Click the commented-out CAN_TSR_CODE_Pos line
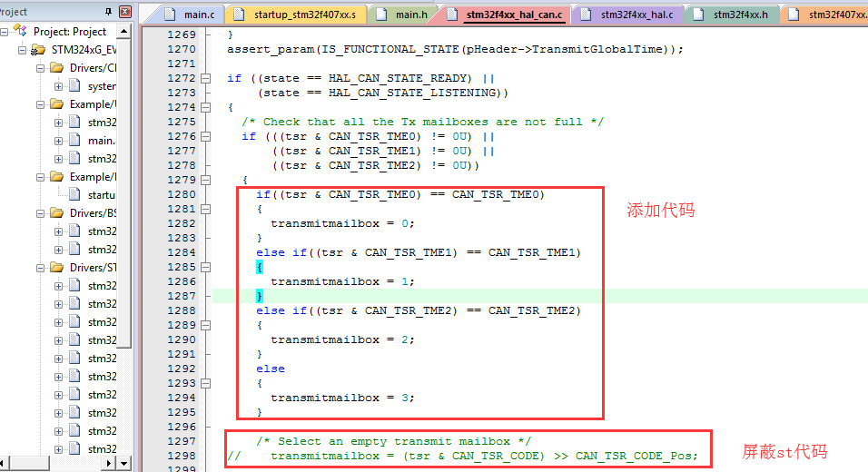Viewport: 868px width, 472px height. [x=463, y=456]
